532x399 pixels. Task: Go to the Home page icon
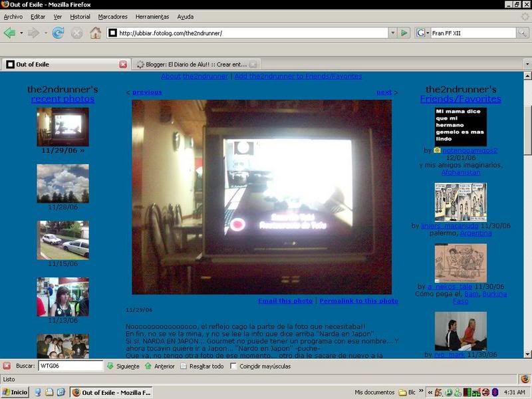95,33
